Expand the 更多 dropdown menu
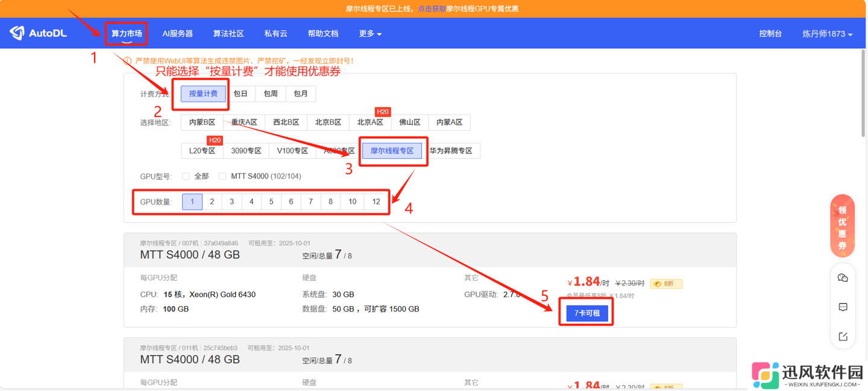The image size is (868, 391). (370, 34)
